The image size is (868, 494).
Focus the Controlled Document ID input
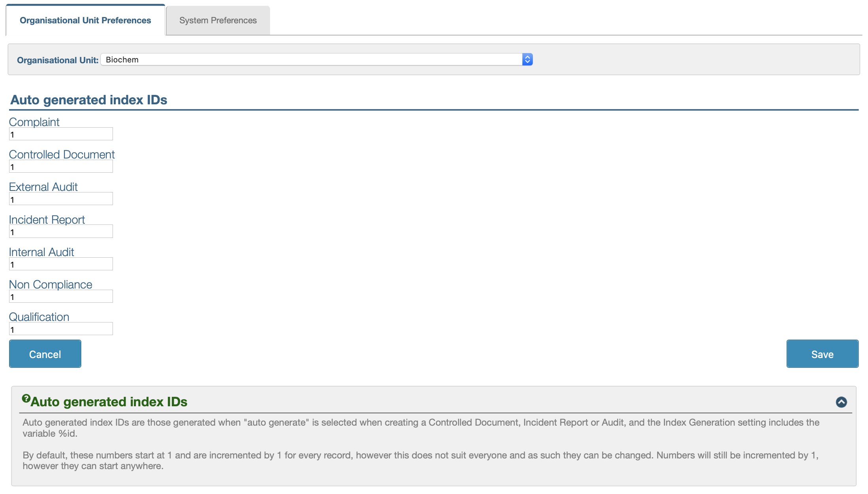(x=61, y=166)
